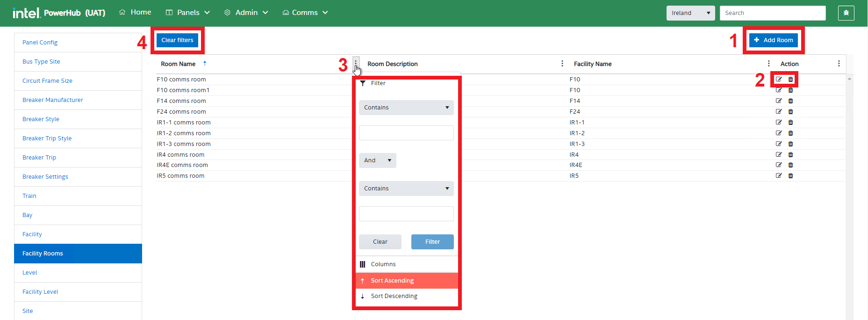Click the Add Room button
The width and height of the screenshot is (868, 320).
773,40
